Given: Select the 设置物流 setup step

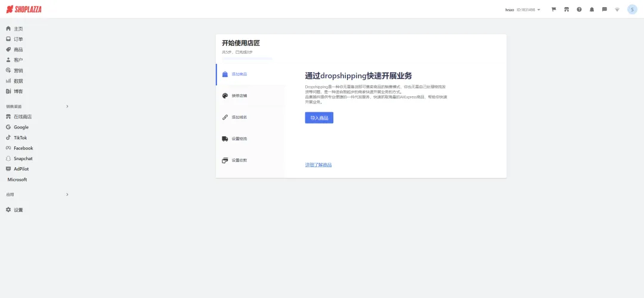Looking at the screenshot, I should [239, 139].
